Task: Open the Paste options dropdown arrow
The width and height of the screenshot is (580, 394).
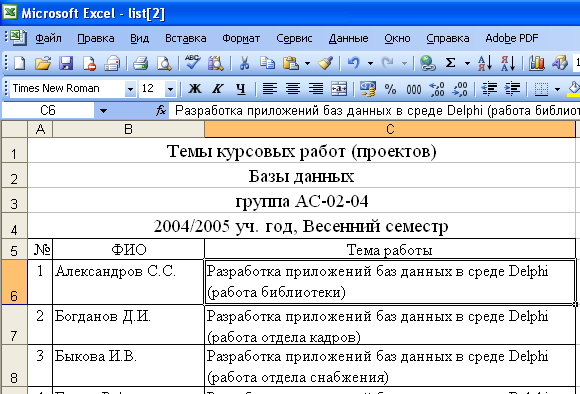Action: 307,64
